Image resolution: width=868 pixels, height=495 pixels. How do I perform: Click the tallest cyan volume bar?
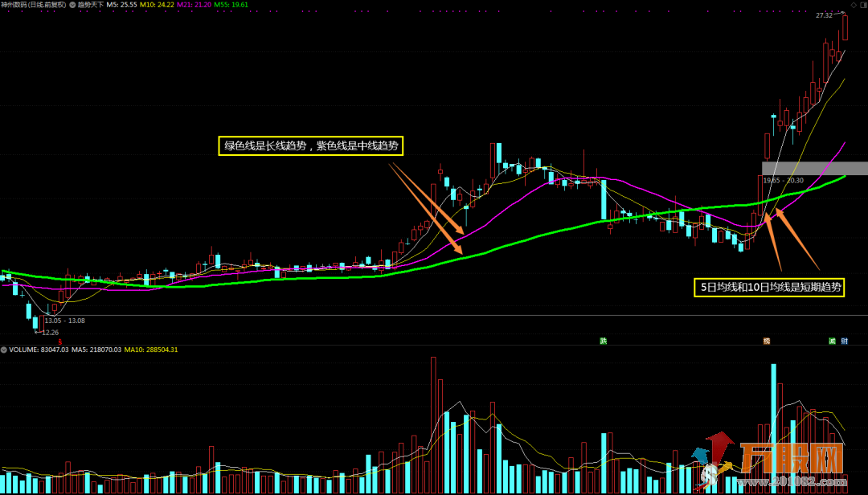tap(773, 428)
